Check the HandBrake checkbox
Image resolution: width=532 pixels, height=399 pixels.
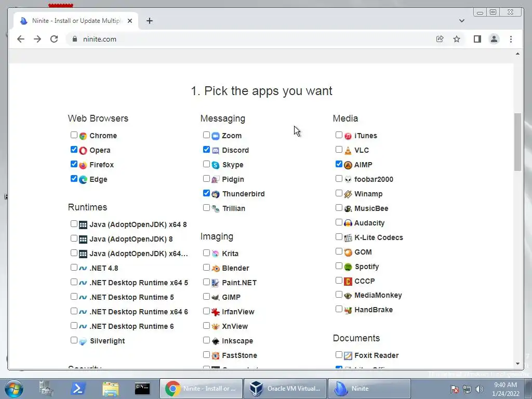tap(339, 309)
